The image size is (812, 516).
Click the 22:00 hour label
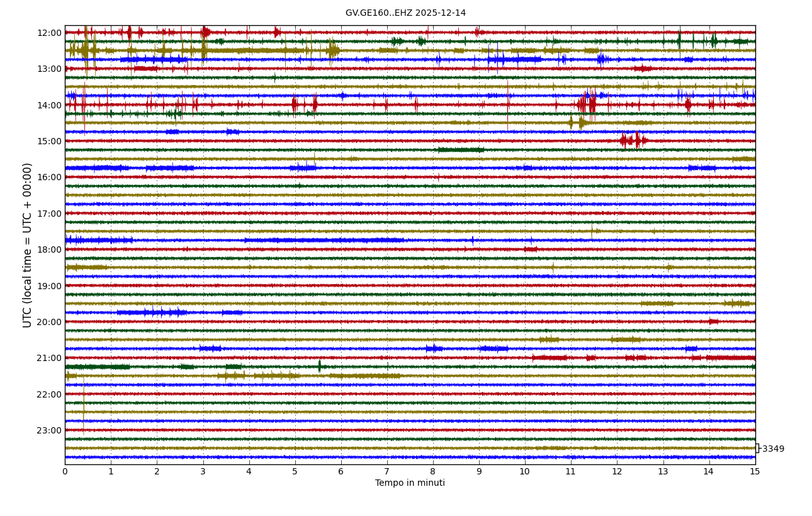pos(49,394)
